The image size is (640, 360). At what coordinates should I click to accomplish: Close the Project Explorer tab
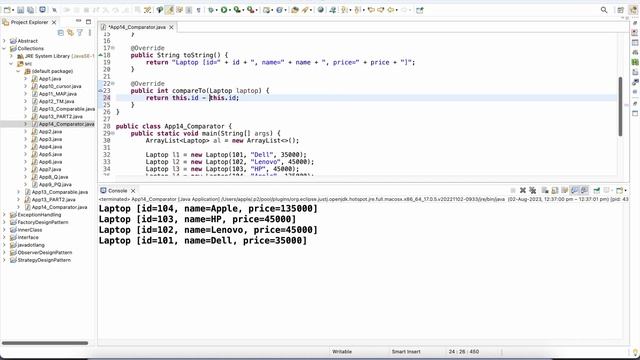coord(54,22)
